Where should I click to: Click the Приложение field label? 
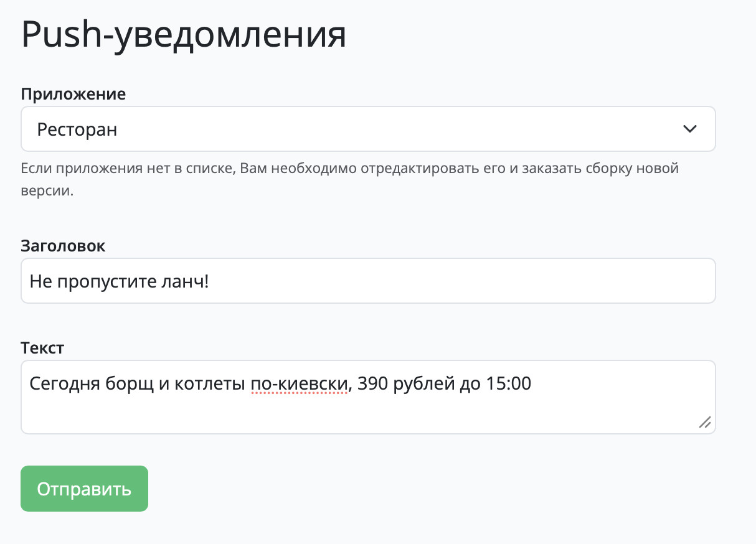pos(73,94)
